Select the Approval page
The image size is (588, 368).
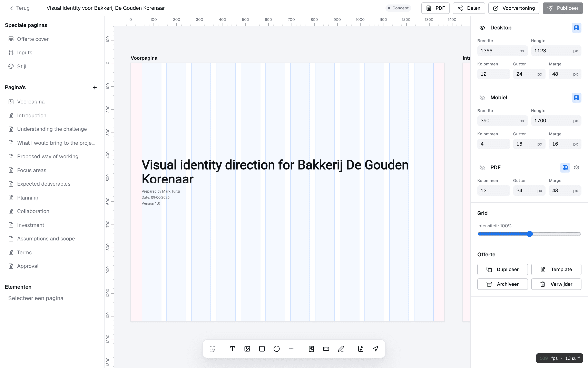tap(52, 266)
